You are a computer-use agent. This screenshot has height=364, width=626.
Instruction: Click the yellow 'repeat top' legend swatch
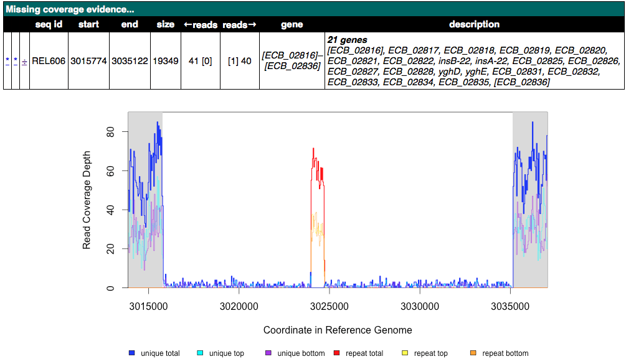click(405, 353)
